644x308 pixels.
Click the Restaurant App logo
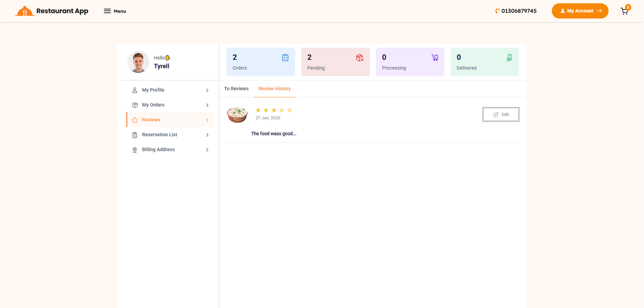[x=52, y=11]
